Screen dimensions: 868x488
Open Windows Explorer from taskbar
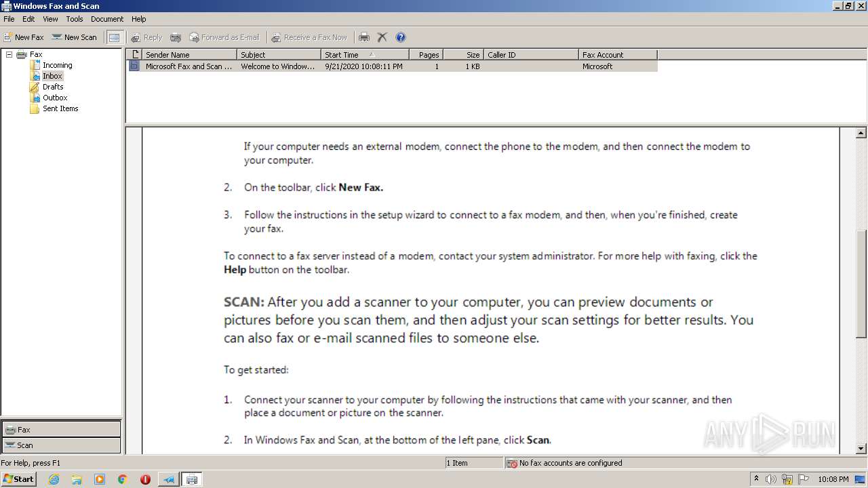tap(77, 479)
